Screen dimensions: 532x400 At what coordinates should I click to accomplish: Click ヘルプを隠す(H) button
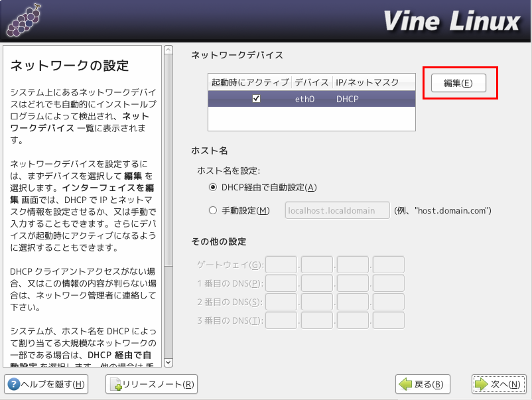46,384
